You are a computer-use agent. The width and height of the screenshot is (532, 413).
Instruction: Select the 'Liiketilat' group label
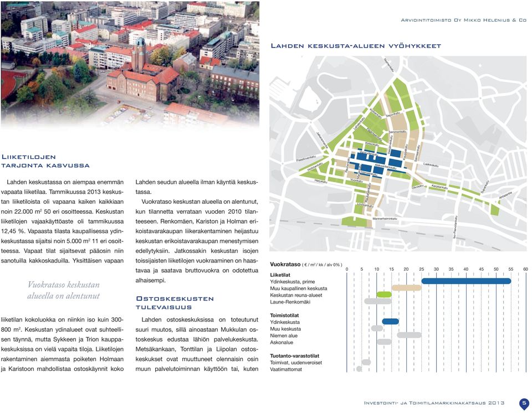pos(280,275)
